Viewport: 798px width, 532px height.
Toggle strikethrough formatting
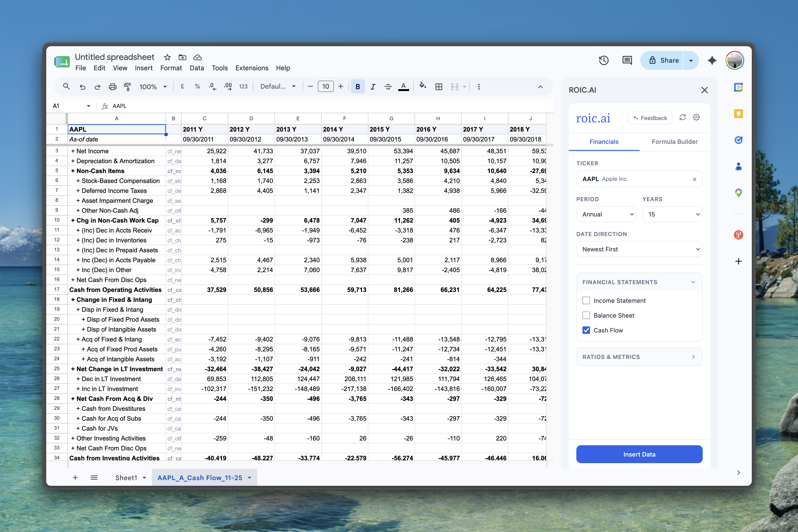388,87
